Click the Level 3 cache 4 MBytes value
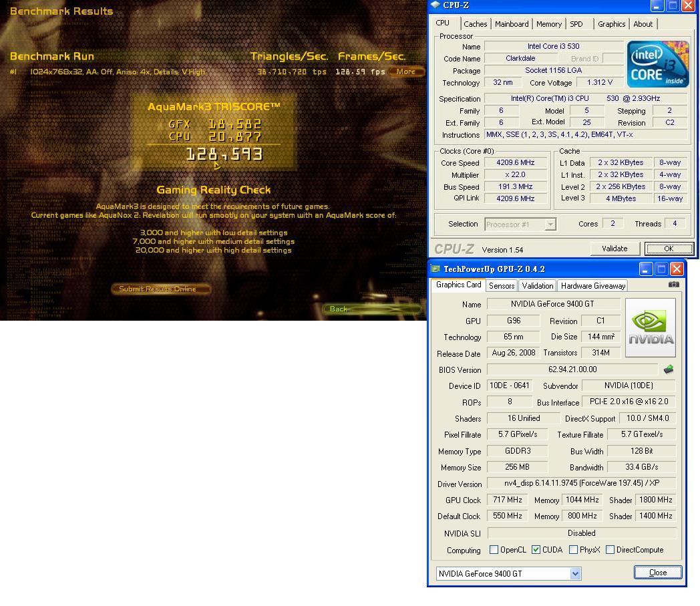The width and height of the screenshot is (700, 606). tap(621, 198)
